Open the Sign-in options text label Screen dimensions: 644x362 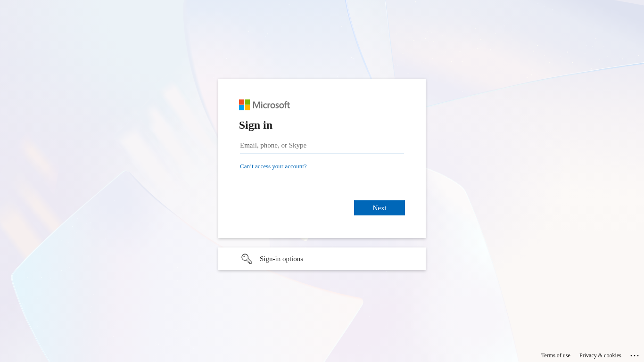coord(281,259)
